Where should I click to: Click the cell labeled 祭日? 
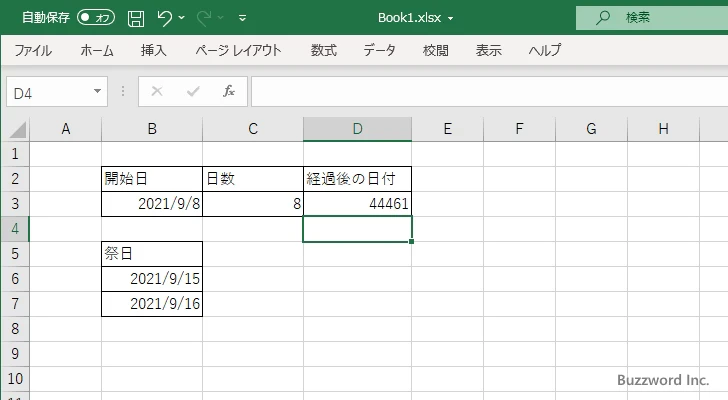(152, 254)
